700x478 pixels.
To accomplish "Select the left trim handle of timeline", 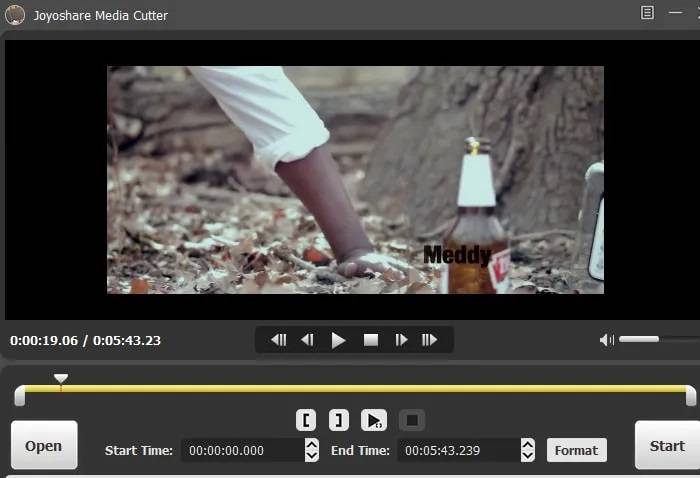I will tap(20, 396).
